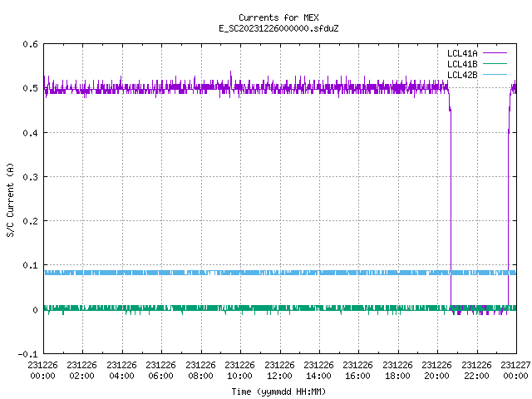Click the 231227 00:00 time tick label
The width and height of the screenshot is (532, 399).
pyautogui.click(x=515, y=371)
